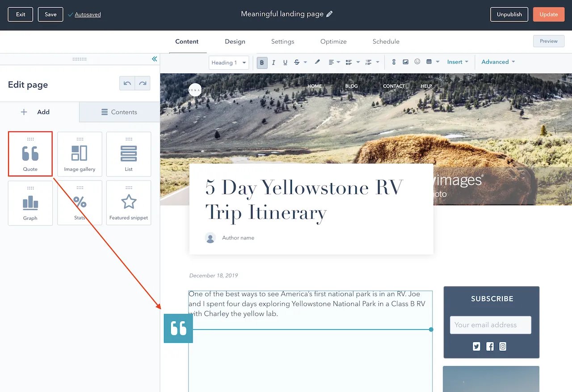Image resolution: width=572 pixels, height=392 pixels.
Task: Switch to the Design tab
Action: click(x=235, y=42)
